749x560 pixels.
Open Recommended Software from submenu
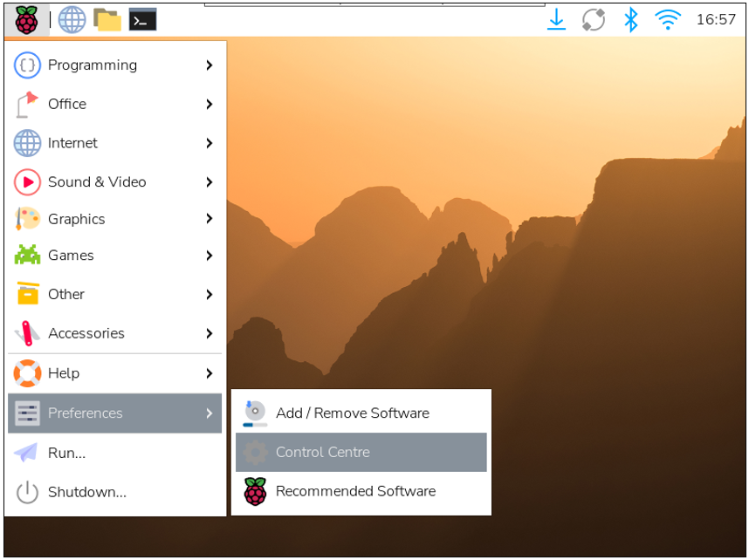361,491
